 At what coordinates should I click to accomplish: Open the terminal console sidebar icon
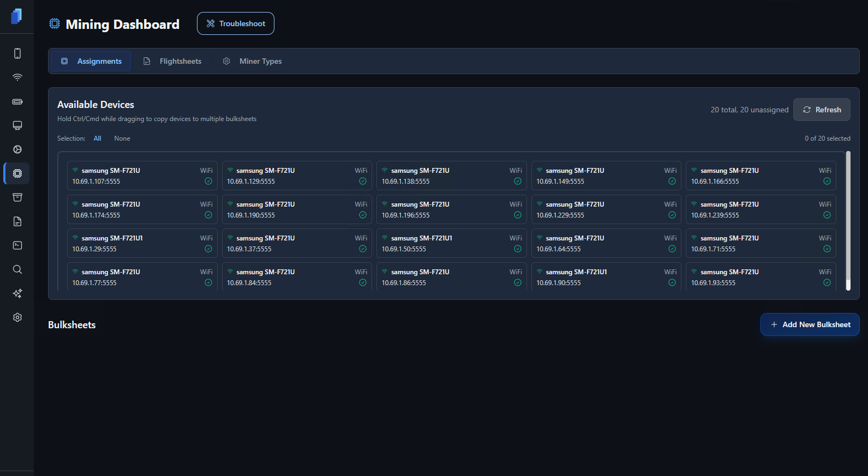click(17, 245)
